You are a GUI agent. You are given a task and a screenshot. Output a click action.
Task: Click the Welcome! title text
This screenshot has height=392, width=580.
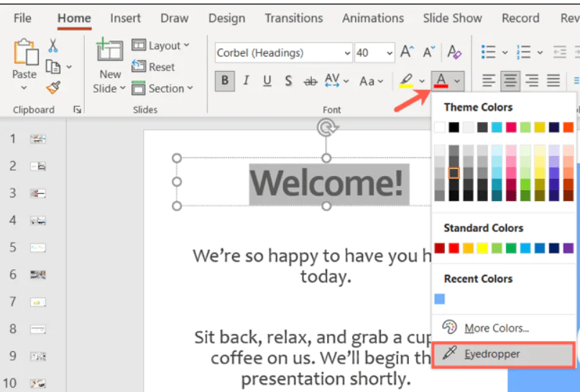tap(326, 183)
